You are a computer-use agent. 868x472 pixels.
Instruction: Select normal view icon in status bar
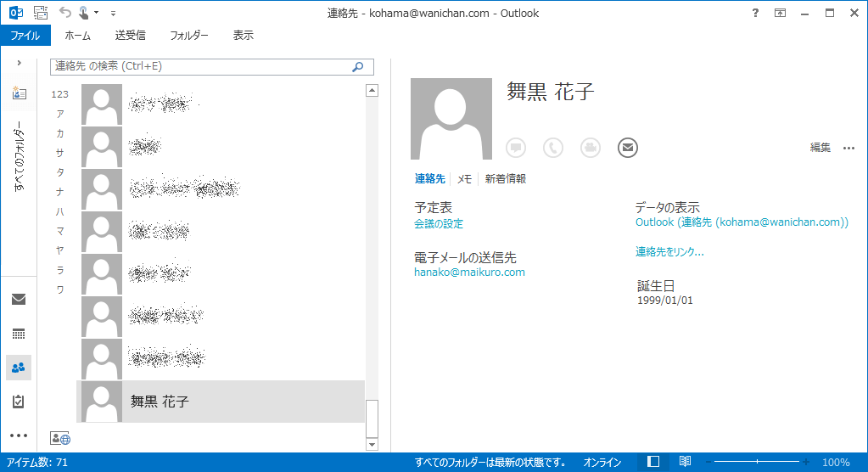653,462
